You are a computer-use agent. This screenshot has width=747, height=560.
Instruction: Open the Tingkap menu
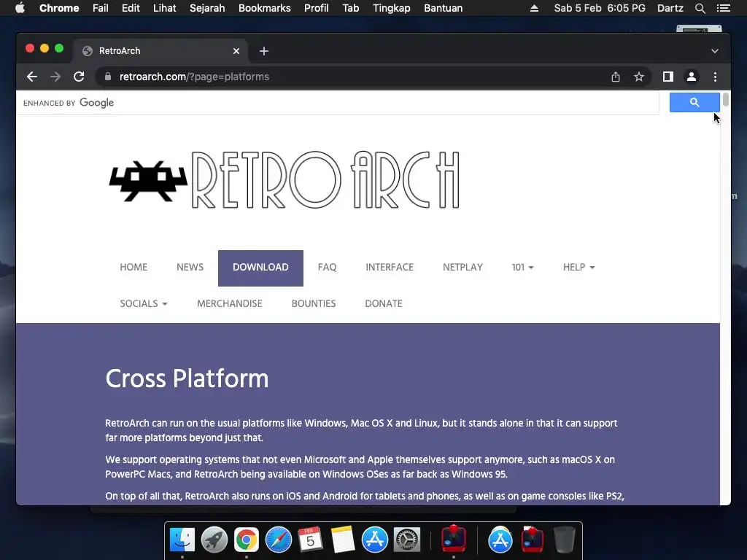tap(392, 8)
